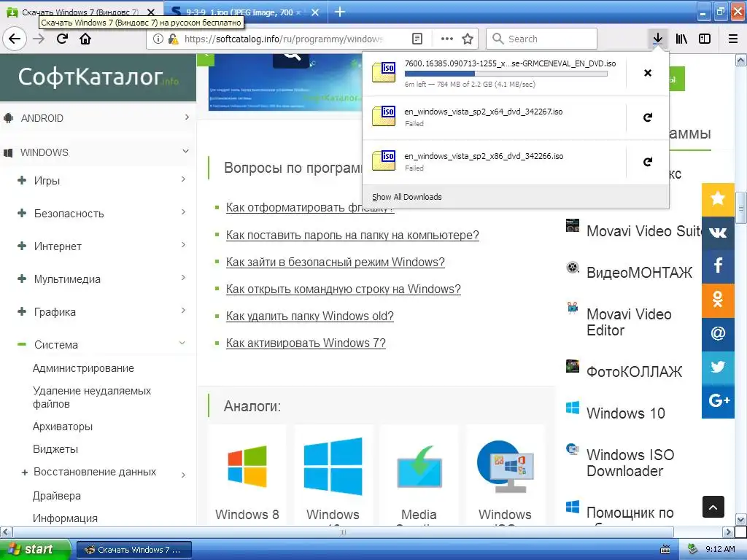Click Show All Downloads

[x=407, y=197]
